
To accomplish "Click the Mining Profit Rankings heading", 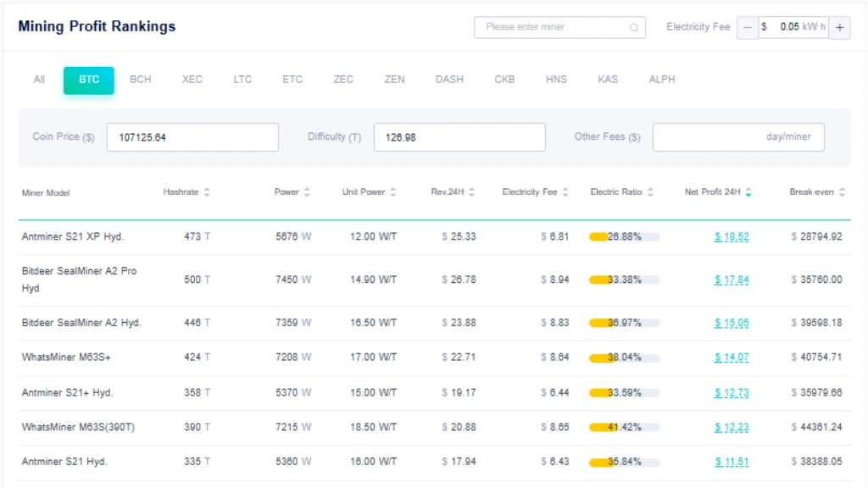I will pos(97,26).
